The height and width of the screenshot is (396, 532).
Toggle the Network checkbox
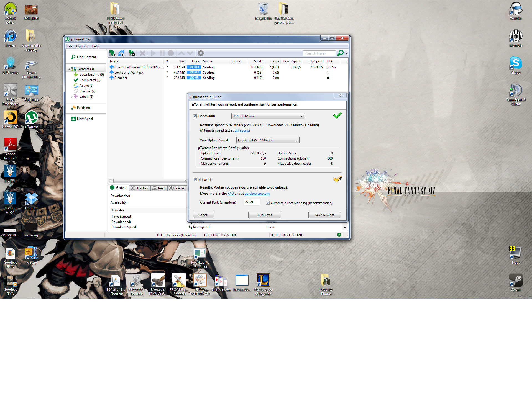195,180
